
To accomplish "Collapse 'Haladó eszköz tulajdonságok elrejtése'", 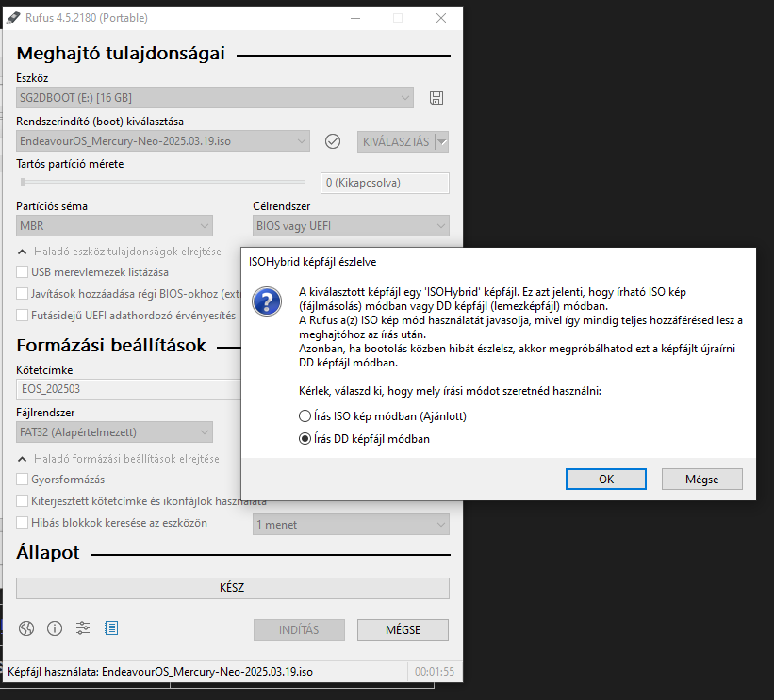I will 119,252.
